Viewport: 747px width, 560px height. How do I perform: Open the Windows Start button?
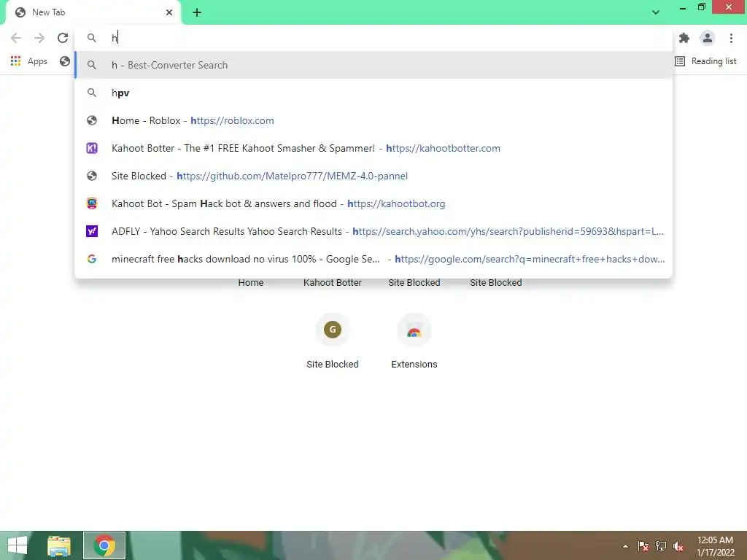[18, 545]
